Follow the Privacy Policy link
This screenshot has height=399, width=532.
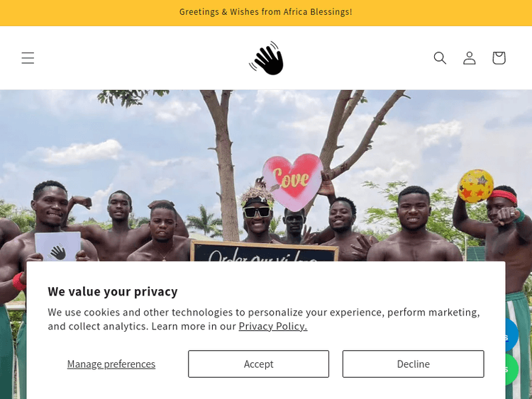click(272, 326)
